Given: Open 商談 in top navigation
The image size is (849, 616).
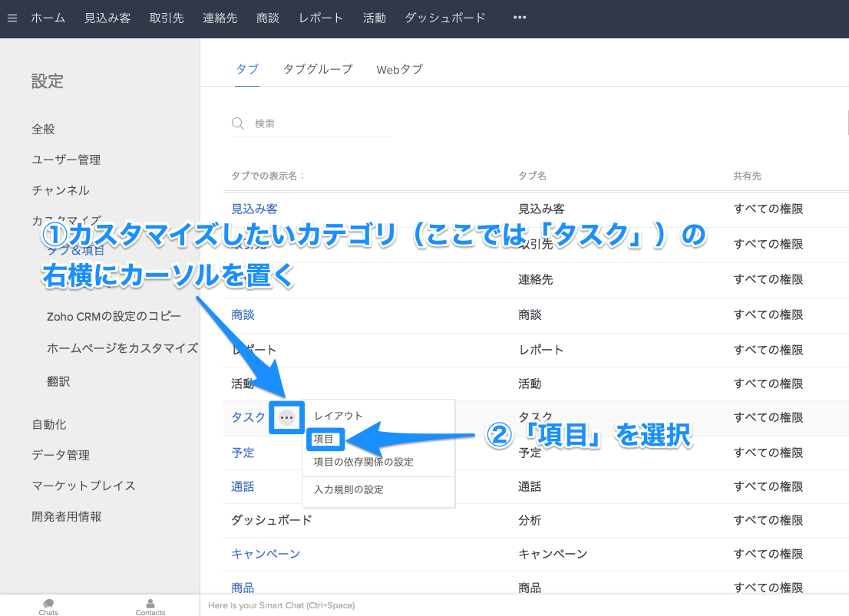Looking at the screenshot, I should 267,18.
